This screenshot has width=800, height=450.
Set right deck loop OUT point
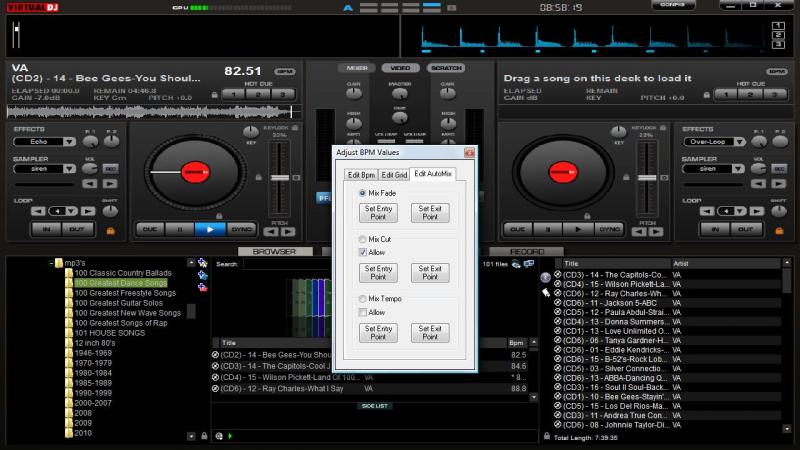(x=745, y=230)
